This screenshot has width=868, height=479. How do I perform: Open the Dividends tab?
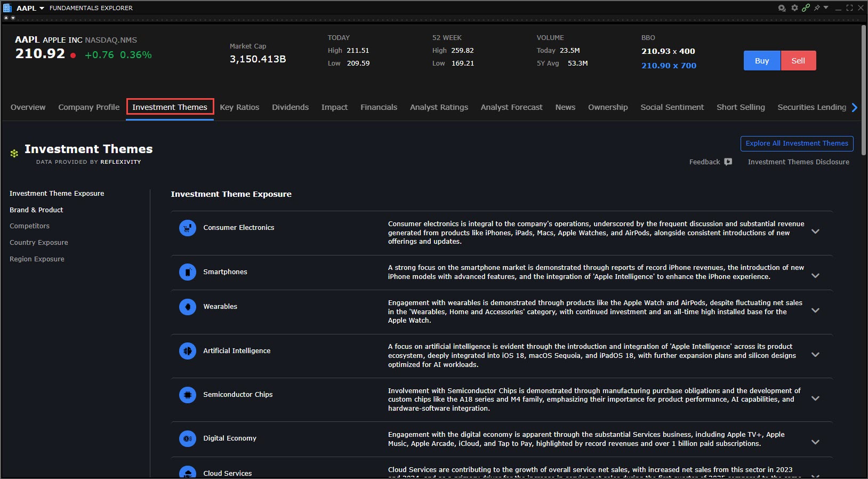click(291, 107)
